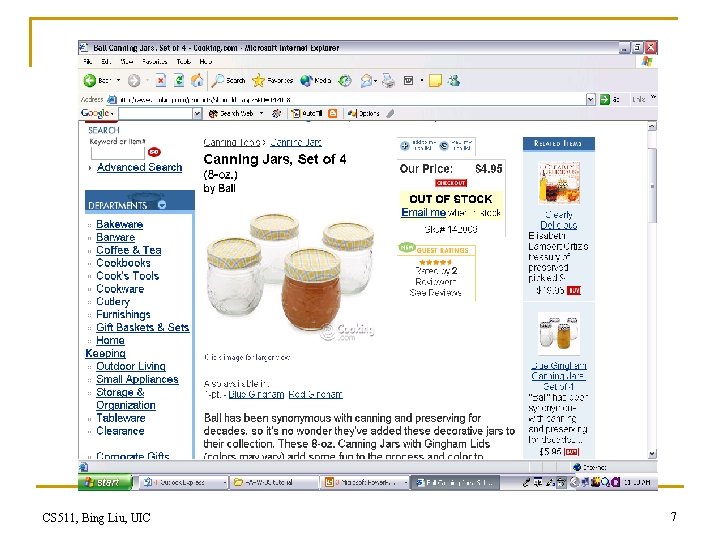Switch to Microsoft PowerPoint taskbar button
The height and width of the screenshot is (540, 720).
point(366,483)
